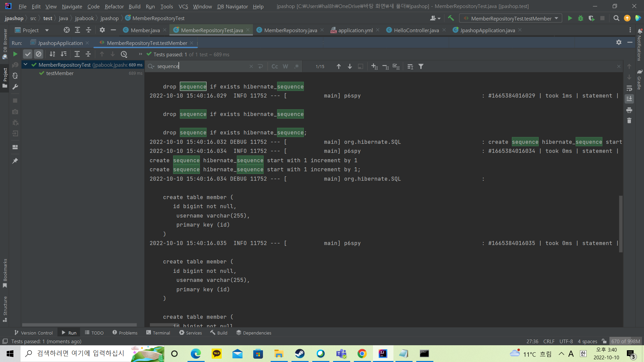Open Project view dropdown arrow
Screen dimensions: 644x362
pos(47,30)
